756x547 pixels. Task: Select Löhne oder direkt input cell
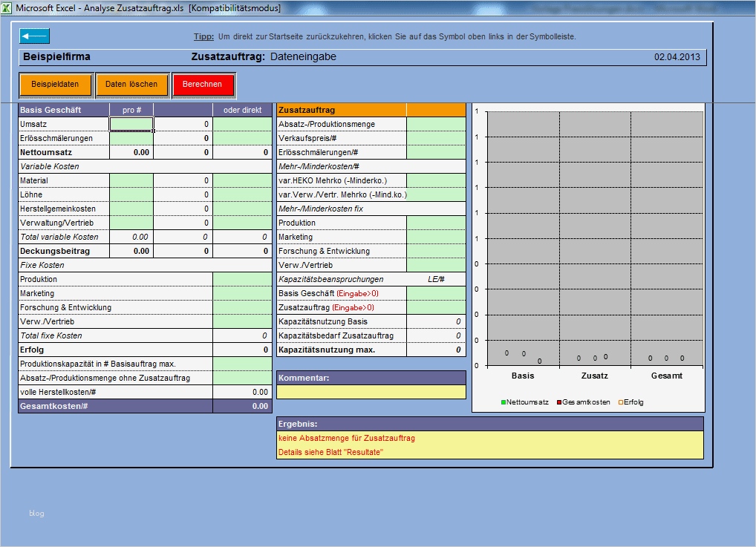pyautogui.click(x=243, y=194)
